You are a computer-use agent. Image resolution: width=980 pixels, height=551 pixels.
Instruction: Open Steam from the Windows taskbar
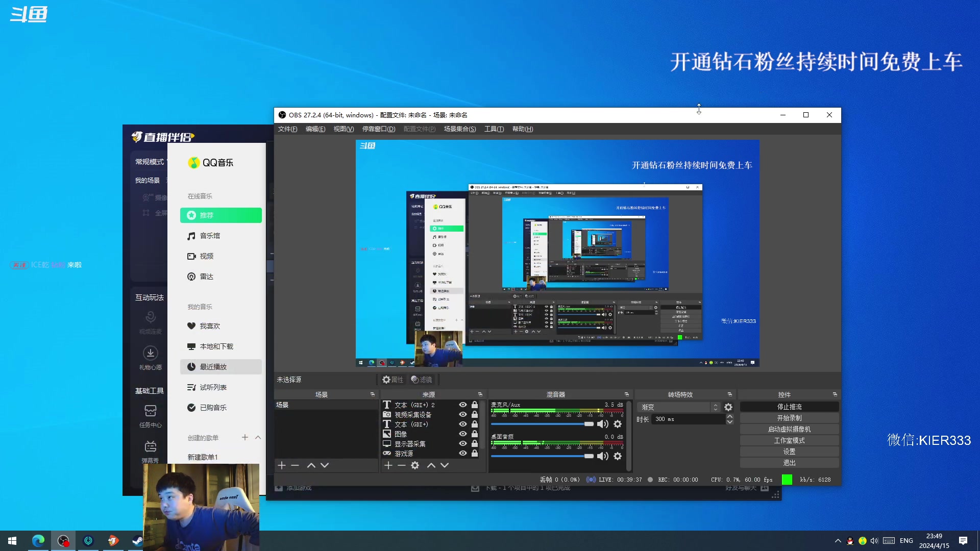click(x=137, y=541)
